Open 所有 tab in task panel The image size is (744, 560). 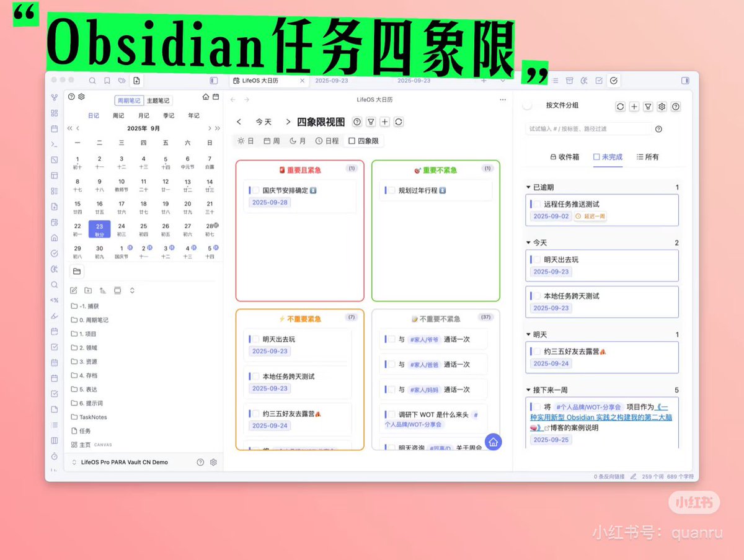[x=648, y=157]
